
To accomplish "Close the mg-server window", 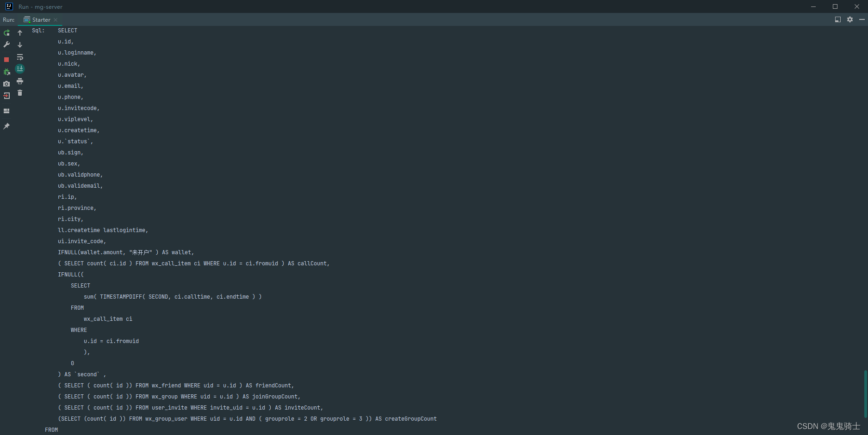I will (x=857, y=6).
